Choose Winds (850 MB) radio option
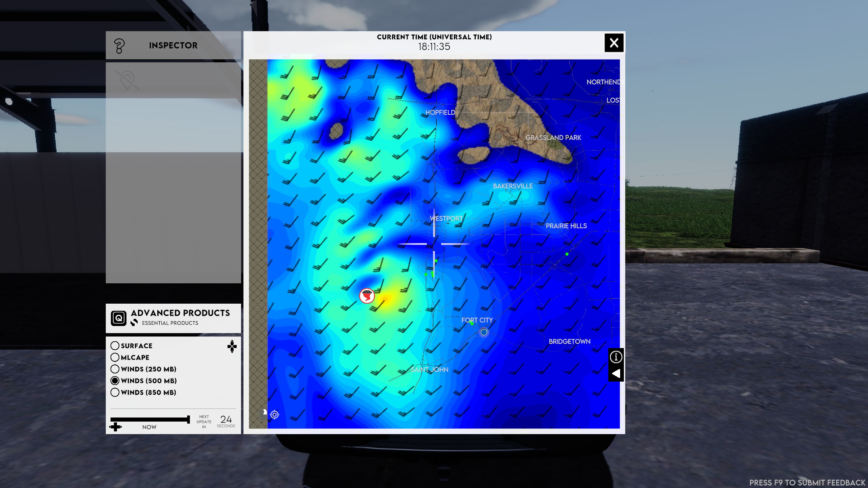The height and width of the screenshot is (488, 868). [115, 392]
